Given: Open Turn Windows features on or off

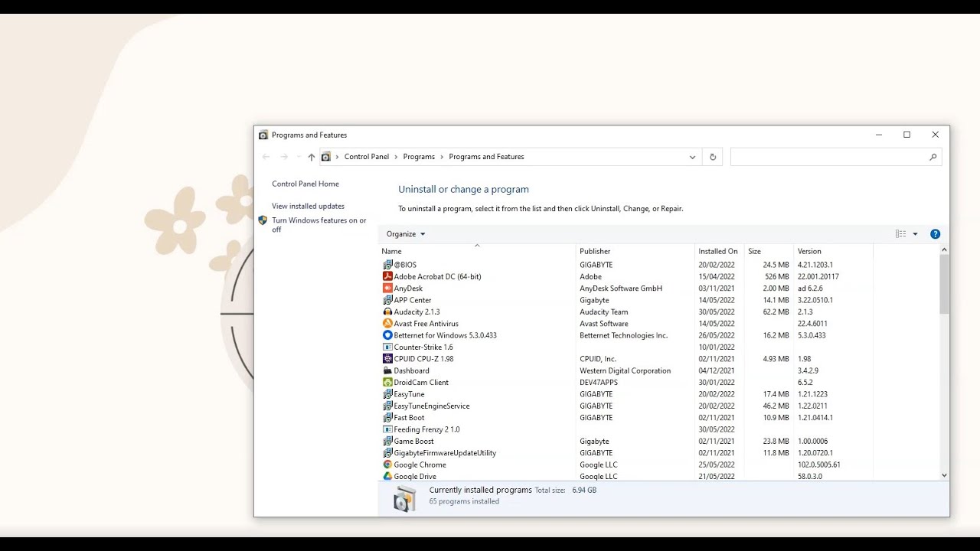Looking at the screenshot, I should (x=319, y=225).
